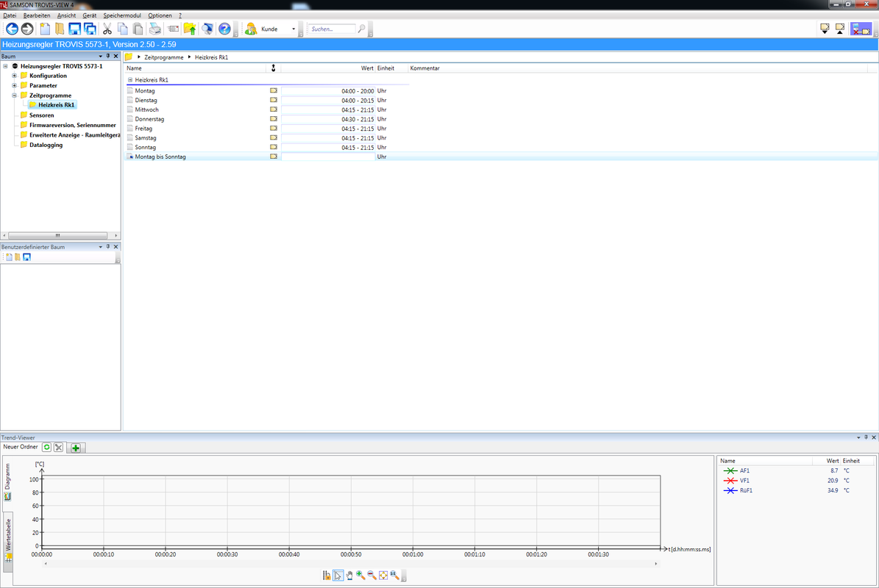Screen dimensions: 879x588
Task: Open the Gerät menu
Action: click(x=89, y=15)
